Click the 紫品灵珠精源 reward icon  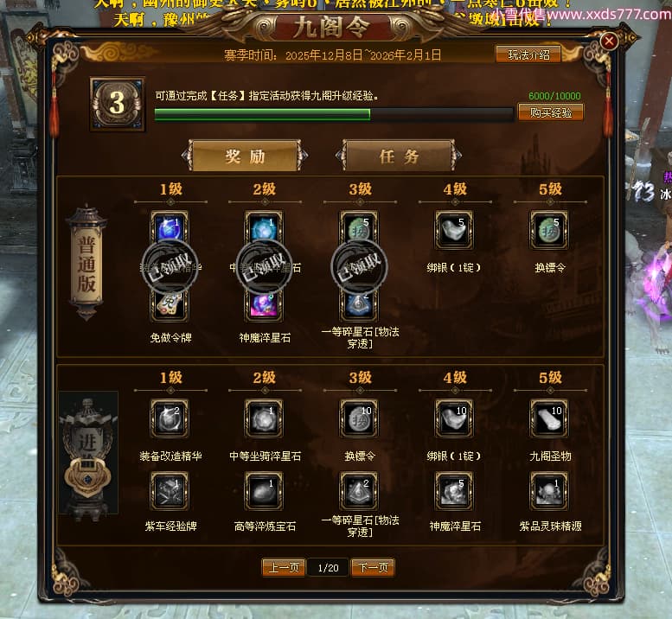[549, 491]
